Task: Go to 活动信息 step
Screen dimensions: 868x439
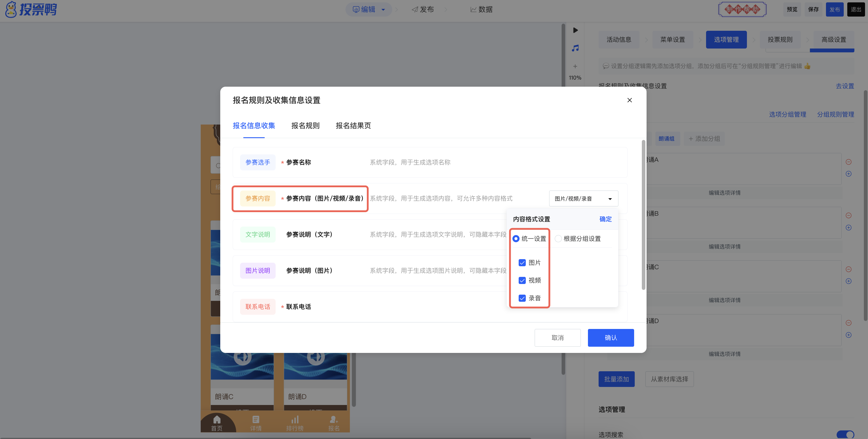Action: (619, 40)
